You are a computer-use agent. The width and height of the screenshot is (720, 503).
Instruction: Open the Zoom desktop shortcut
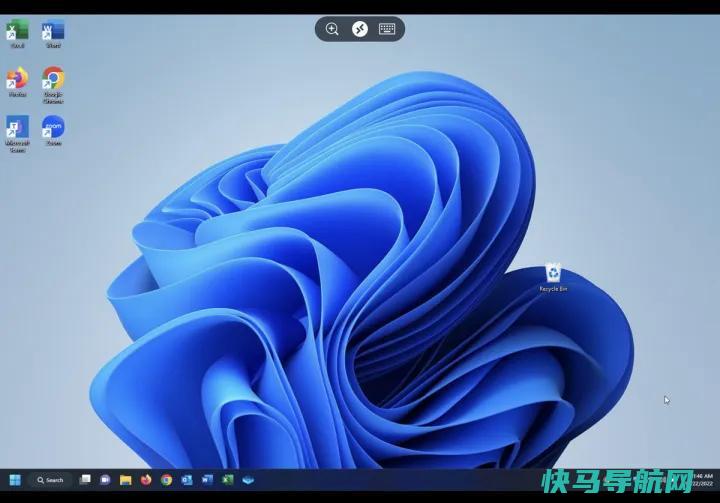[x=53, y=130]
